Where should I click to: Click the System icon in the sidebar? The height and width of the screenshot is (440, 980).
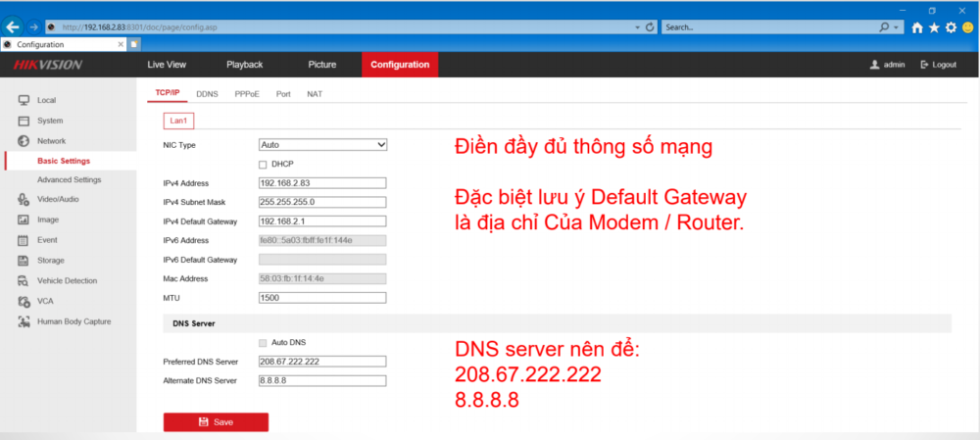(24, 121)
